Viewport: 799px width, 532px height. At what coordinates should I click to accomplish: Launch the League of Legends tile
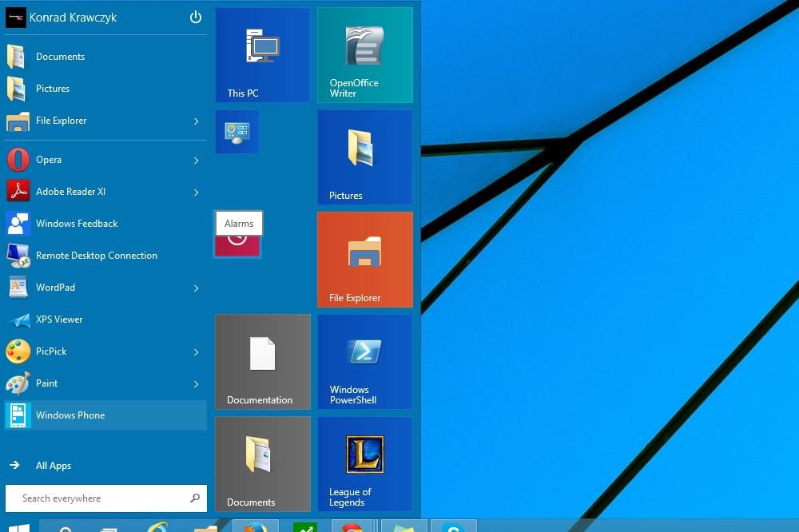click(x=365, y=464)
